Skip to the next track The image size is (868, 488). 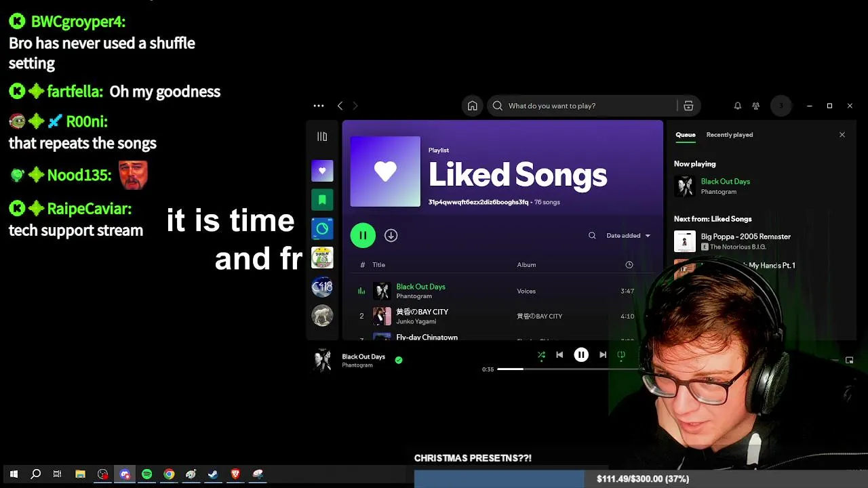(603, 355)
